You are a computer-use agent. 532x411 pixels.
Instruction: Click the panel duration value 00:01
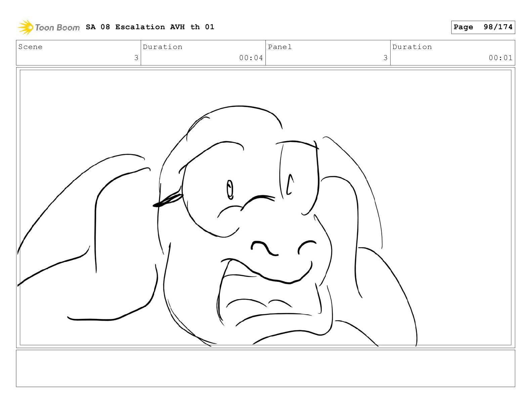(500, 58)
